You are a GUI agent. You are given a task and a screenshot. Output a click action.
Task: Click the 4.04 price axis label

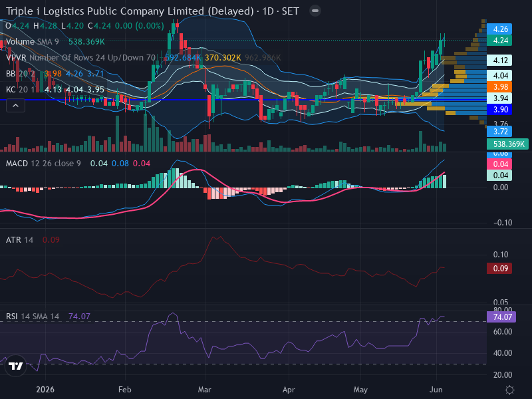pos(499,75)
